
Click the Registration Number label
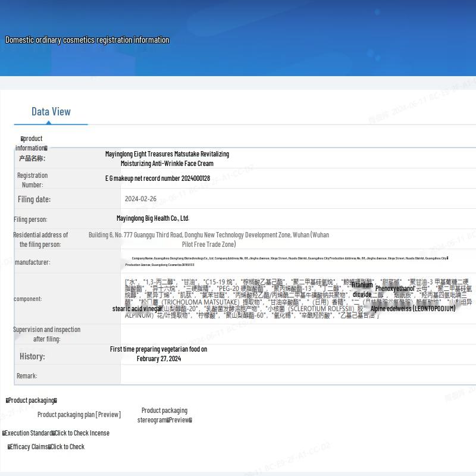click(x=32, y=180)
